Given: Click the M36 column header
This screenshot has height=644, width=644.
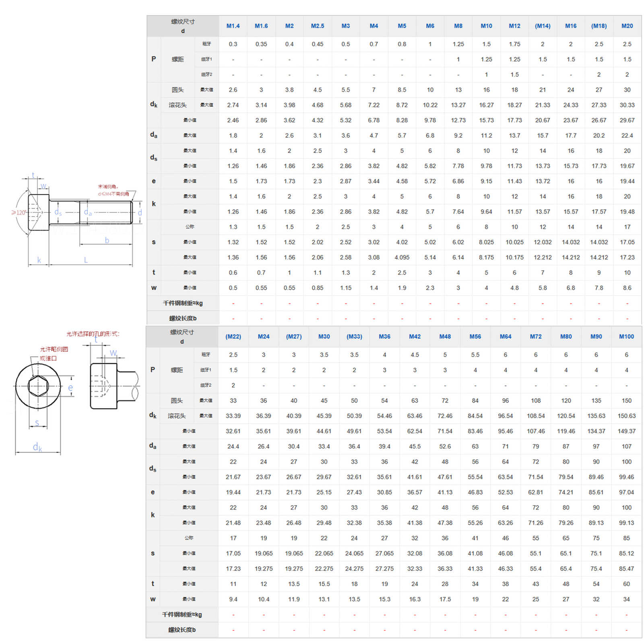Looking at the screenshot, I should click(x=384, y=336).
